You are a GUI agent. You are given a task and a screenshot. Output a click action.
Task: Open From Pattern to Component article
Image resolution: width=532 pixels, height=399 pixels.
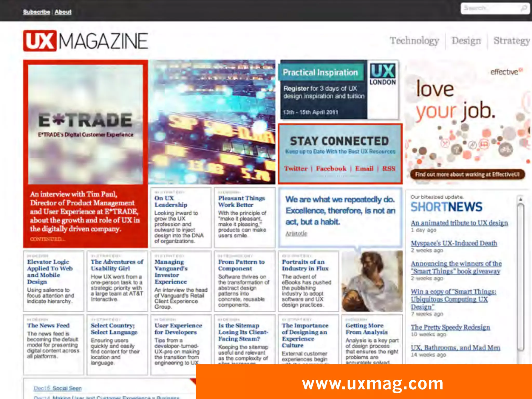pos(241,265)
